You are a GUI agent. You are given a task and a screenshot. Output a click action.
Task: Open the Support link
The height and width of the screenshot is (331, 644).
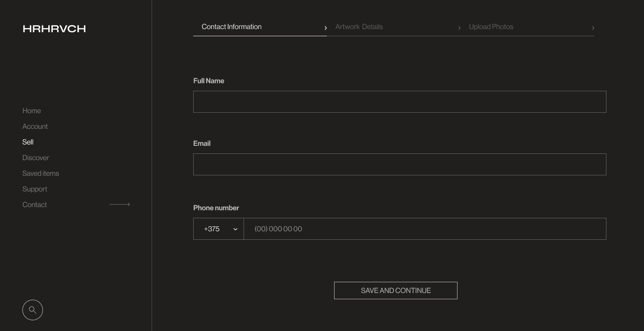(x=35, y=189)
